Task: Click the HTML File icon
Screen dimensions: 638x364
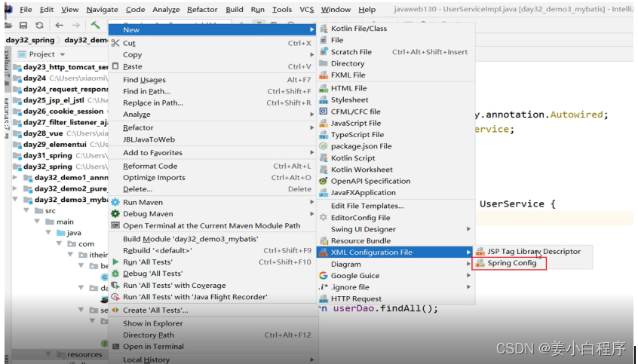Action: (x=324, y=88)
